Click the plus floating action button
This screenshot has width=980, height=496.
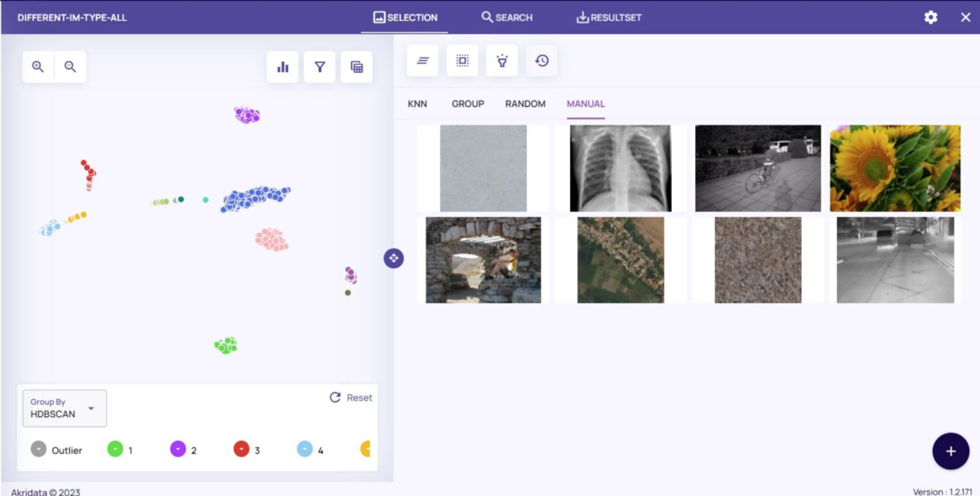click(x=950, y=451)
